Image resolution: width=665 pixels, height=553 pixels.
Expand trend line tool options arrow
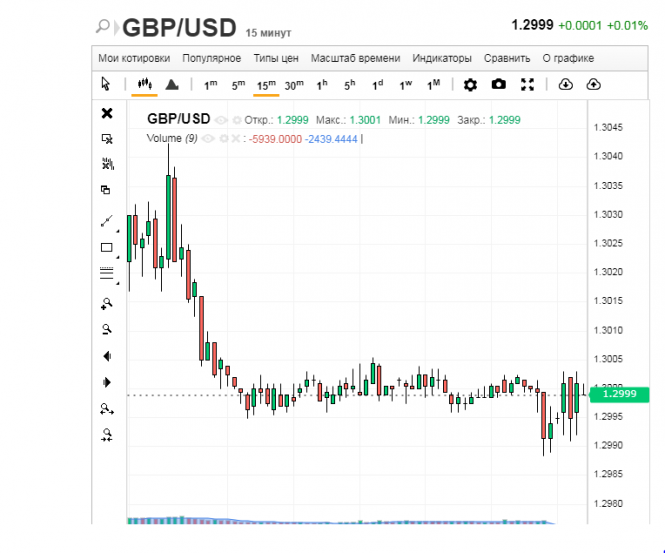(x=117, y=231)
